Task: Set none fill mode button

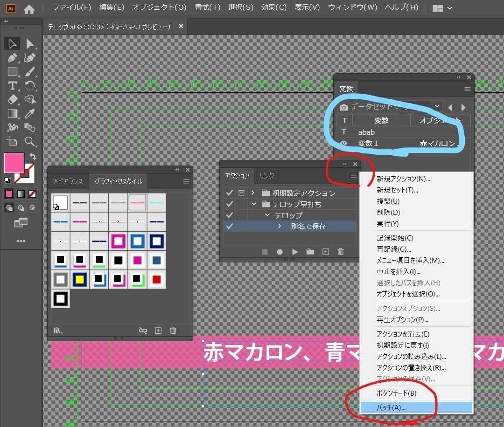Action: [x=32, y=193]
